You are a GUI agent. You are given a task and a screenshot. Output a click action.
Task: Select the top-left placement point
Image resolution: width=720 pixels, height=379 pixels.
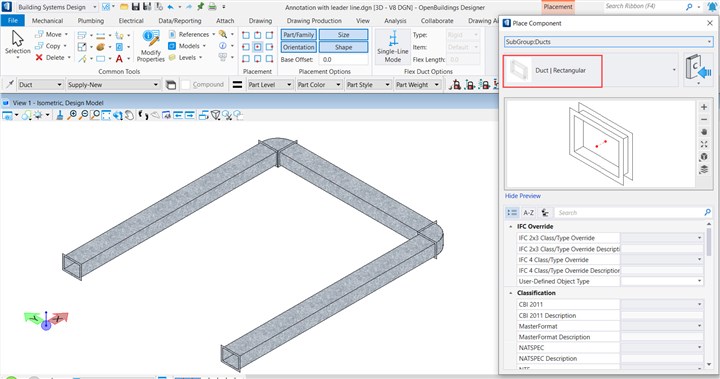246,35
